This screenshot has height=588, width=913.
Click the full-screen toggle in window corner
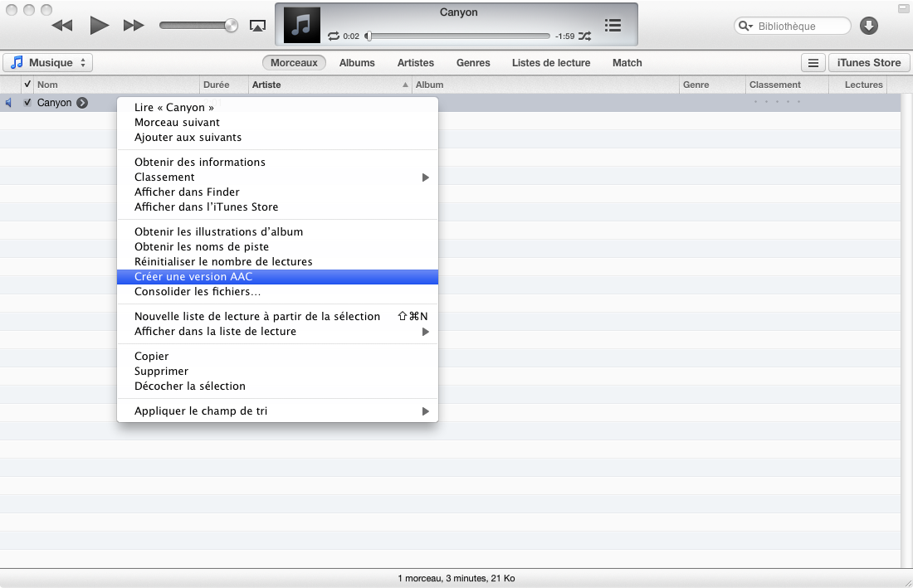902,8
